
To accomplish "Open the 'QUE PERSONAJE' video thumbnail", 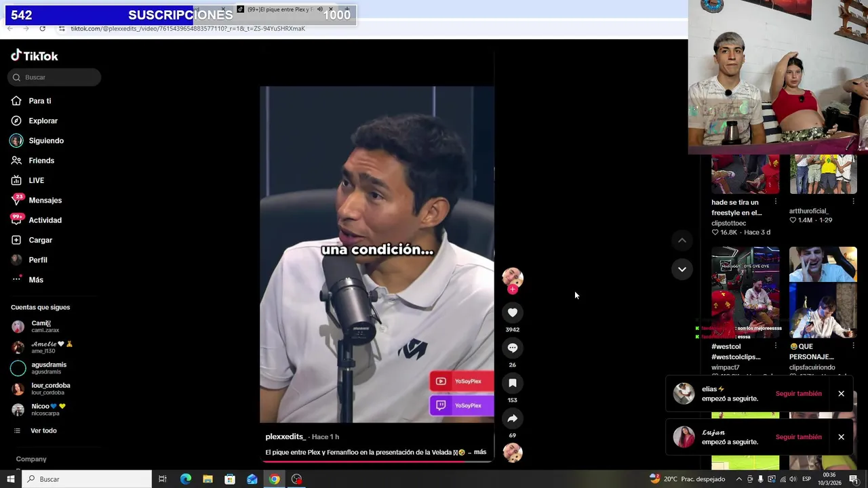I will click(823, 292).
